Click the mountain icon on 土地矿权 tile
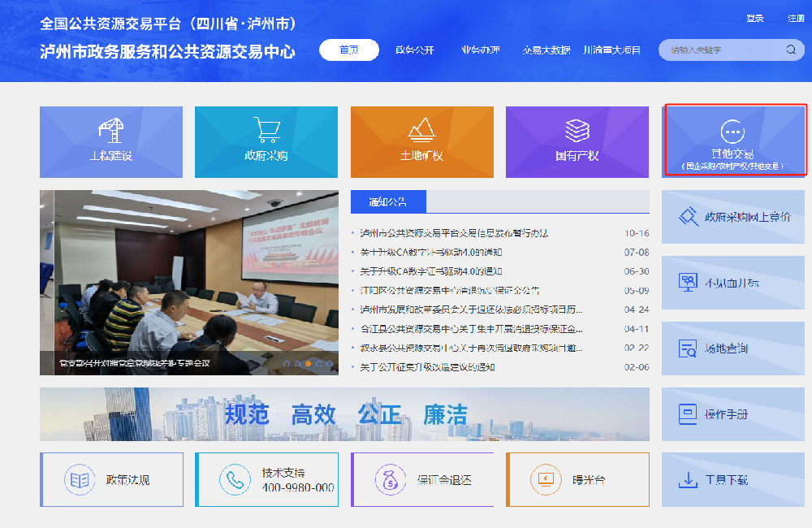 421,128
